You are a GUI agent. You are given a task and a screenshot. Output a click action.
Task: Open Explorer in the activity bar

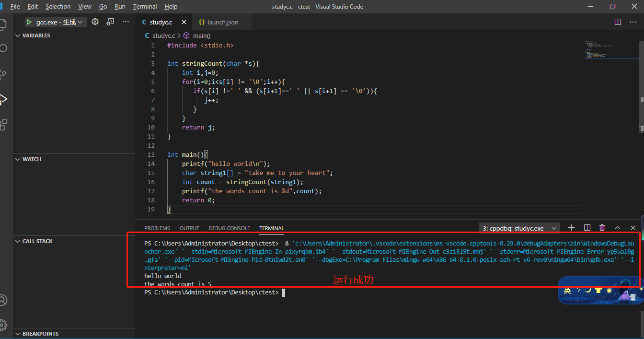[x=3, y=24]
